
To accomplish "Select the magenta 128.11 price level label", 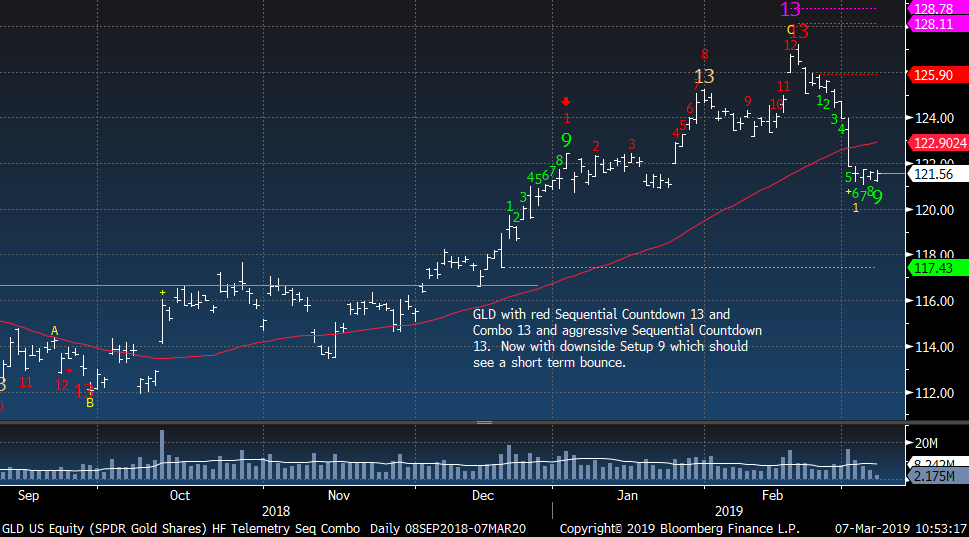I will pyautogui.click(x=937, y=24).
